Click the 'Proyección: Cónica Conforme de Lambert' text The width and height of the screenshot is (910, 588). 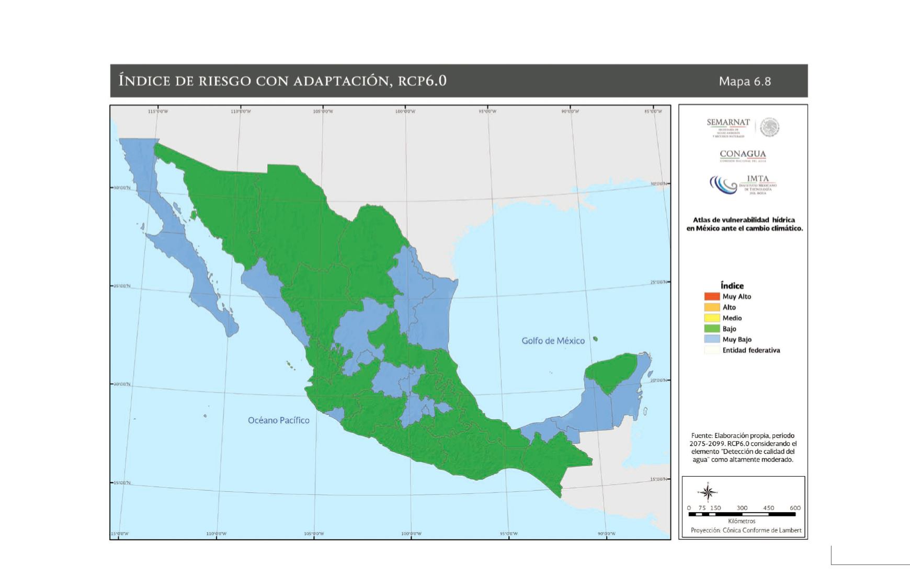(x=746, y=530)
